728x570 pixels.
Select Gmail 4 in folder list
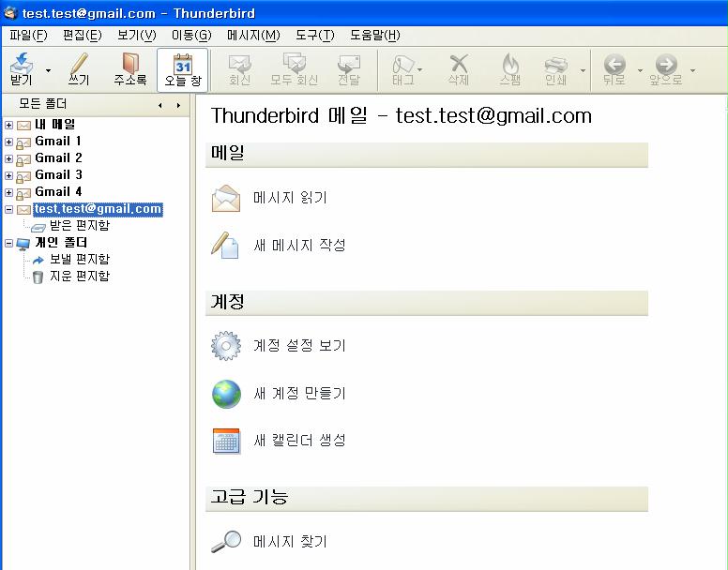tap(58, 191)
